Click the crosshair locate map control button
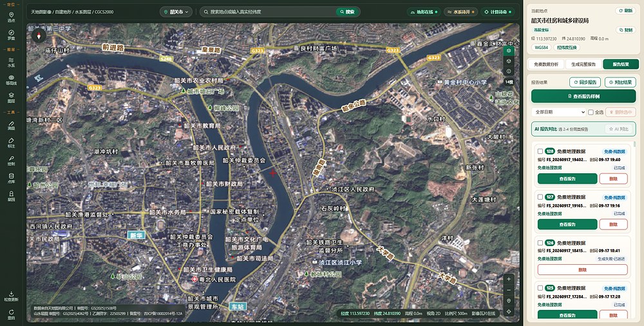 [509, 311]
